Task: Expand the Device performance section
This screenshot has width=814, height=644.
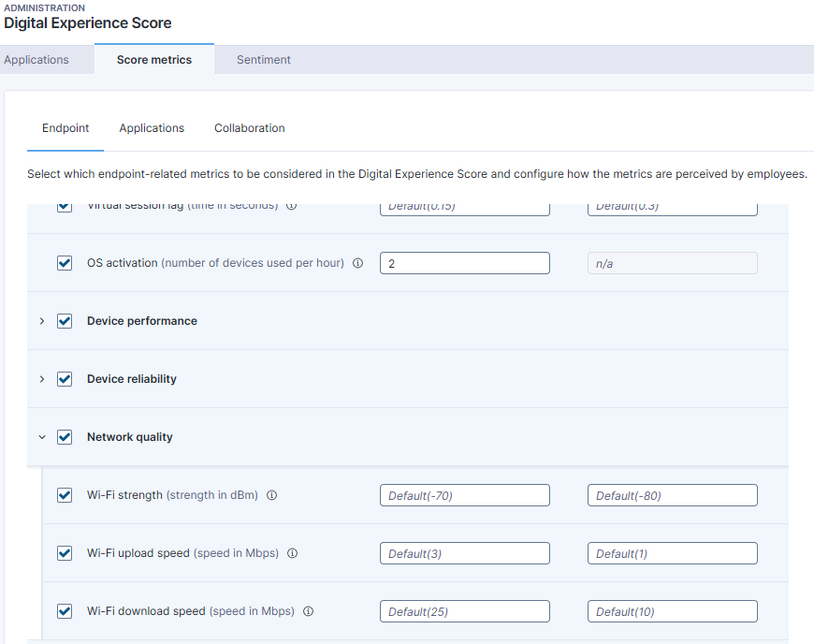Action: point(41,321)
